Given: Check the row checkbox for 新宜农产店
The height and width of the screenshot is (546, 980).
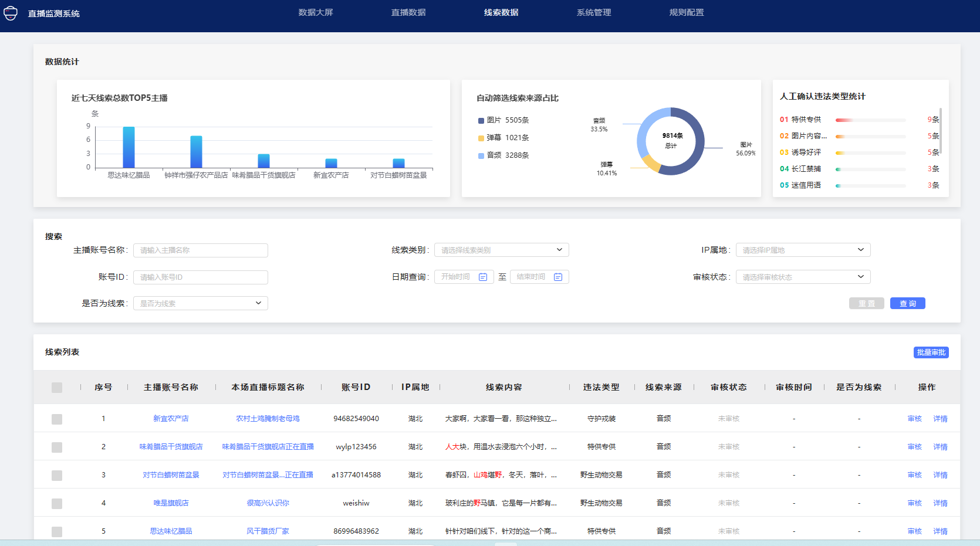Looking at the screenshot, I should coord(57,419).
